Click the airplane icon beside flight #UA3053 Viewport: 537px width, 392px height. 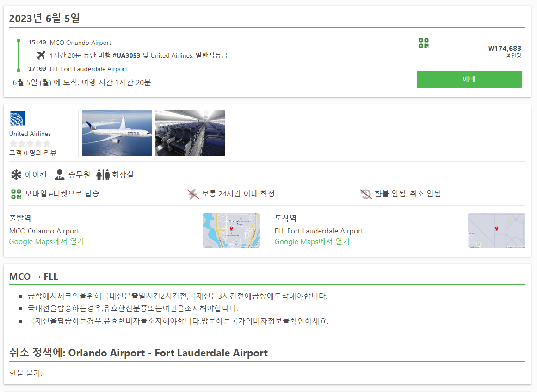pyautogui.click(x=41, y=55)
